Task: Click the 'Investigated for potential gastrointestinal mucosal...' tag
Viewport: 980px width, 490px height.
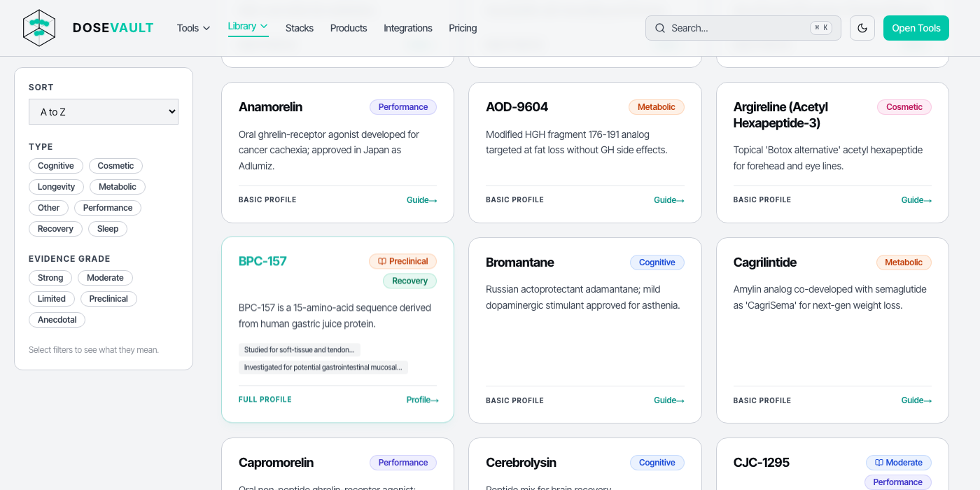Action: (x=323, y=367)
